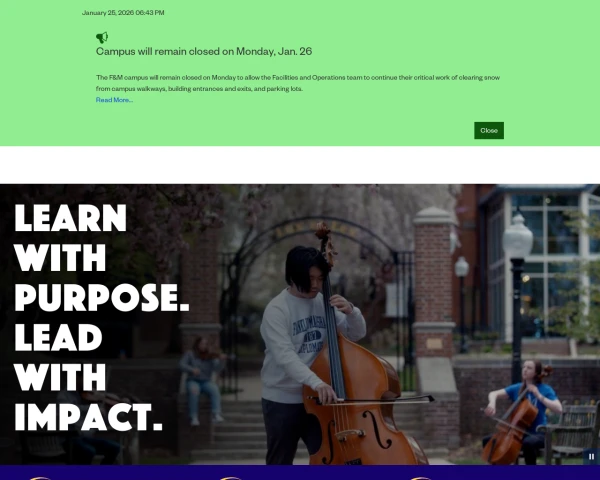
Task: Pause the hero background video
Action: coord(591,456)
